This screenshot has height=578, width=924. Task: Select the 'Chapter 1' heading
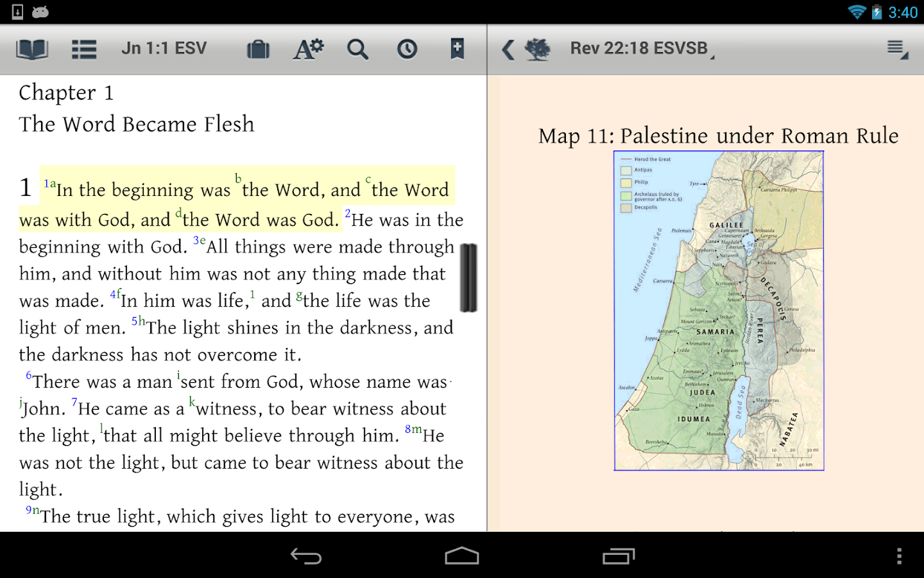click(66, 94)
